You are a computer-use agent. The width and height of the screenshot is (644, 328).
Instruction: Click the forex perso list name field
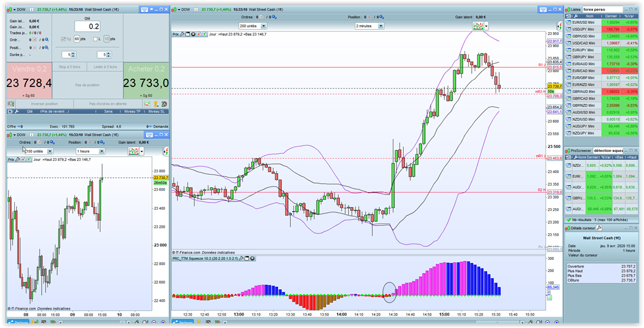coord(602,10)
